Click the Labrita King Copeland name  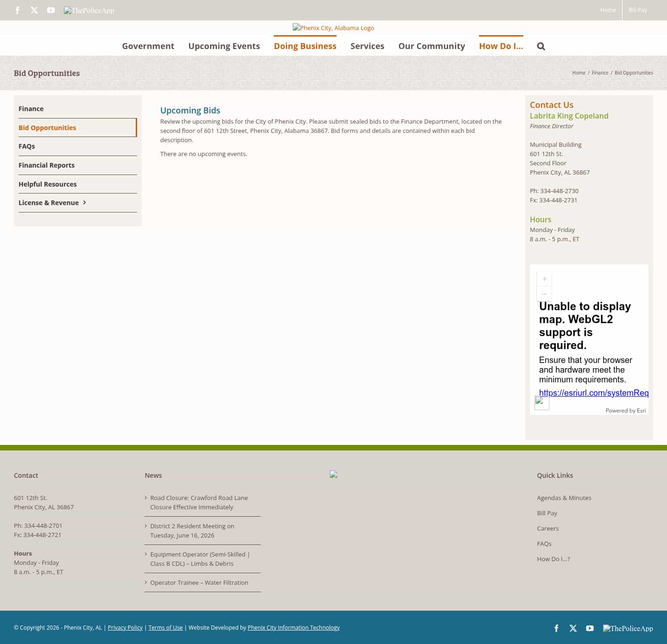[569, 116]
